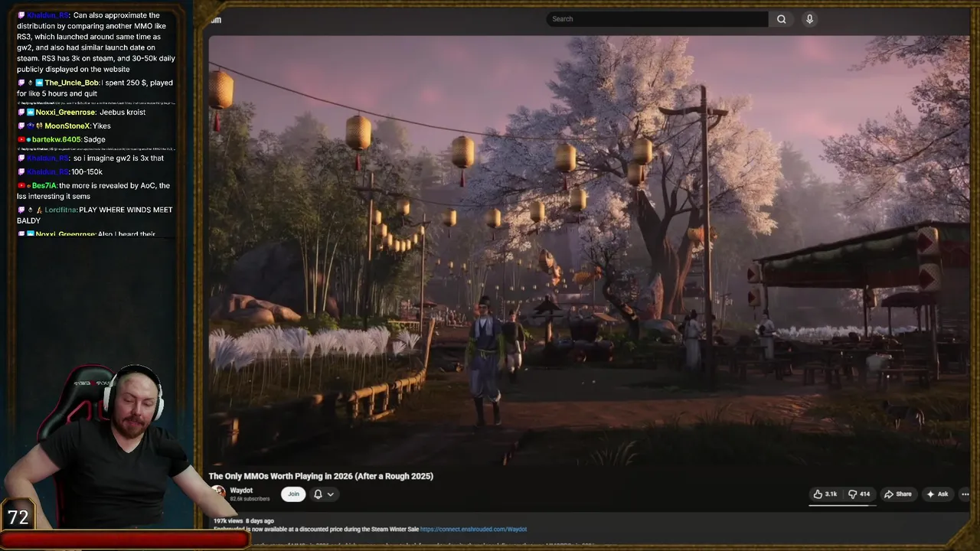Open the connect.enshrouded.com/Waydot link
The image size is (980, 551).
click(473, 529)
